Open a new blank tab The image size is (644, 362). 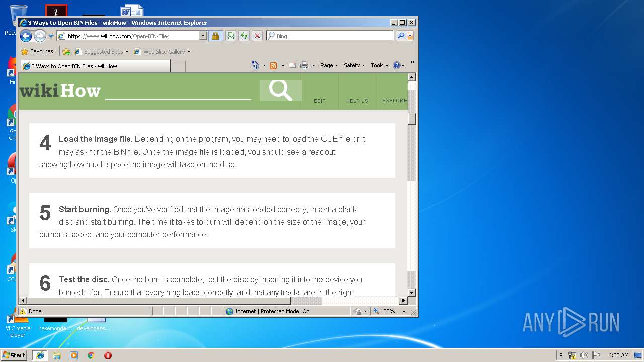pos(178,66)
